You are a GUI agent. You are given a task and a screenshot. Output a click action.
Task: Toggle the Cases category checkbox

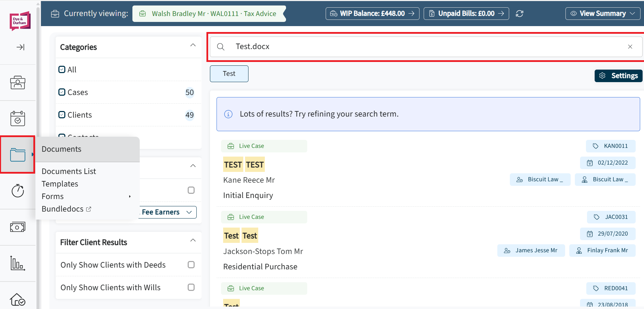pyautogui.click(x=62, y=92)
